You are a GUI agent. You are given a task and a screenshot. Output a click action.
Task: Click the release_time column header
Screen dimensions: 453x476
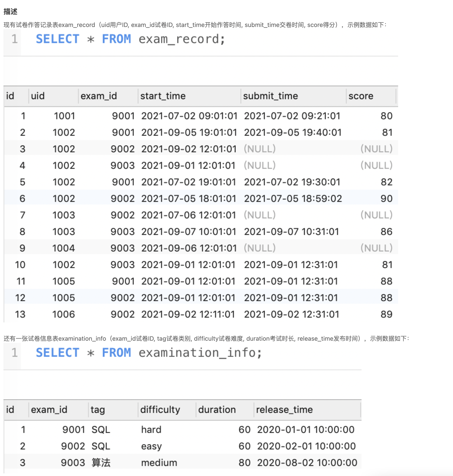coord(284,410)
